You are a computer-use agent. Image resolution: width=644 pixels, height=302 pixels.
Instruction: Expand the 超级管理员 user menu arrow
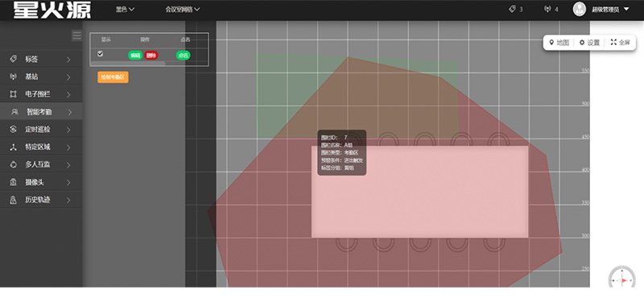[x=626, y=9]
